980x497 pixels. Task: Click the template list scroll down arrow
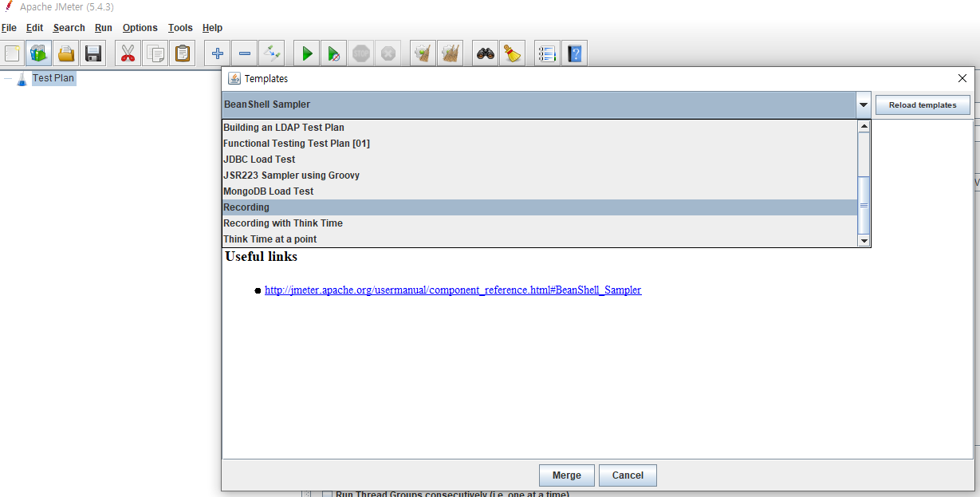tap(864, 240)
